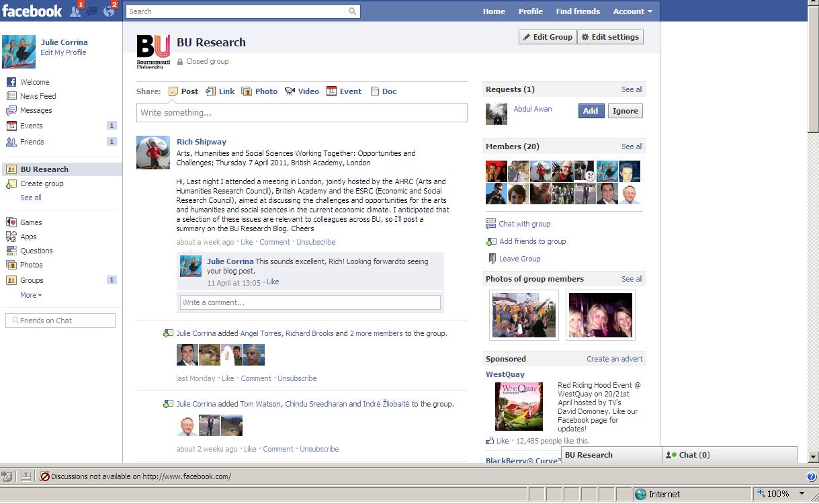819x504 pixels.
Task: Select the Link share option
Action: [x=220, y=91]
